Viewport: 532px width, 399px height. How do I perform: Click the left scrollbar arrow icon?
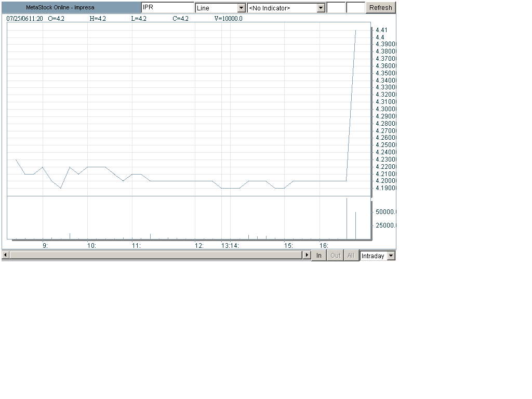point(5,255)
